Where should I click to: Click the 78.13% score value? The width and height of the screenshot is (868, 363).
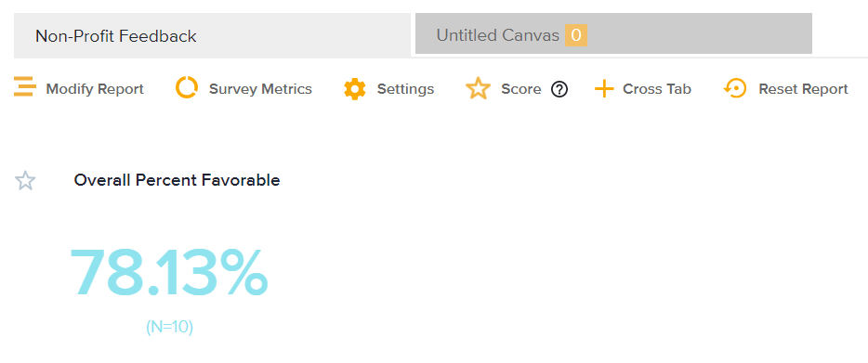[169, 273]
